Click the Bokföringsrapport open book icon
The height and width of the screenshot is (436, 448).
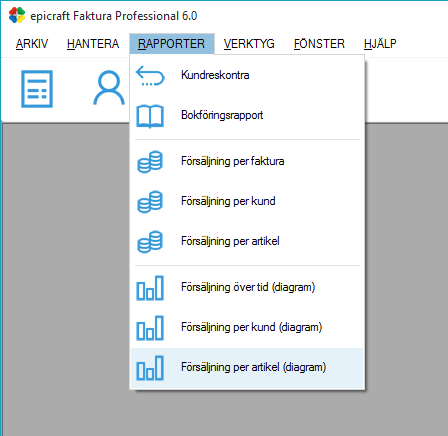tap(150, 116)
